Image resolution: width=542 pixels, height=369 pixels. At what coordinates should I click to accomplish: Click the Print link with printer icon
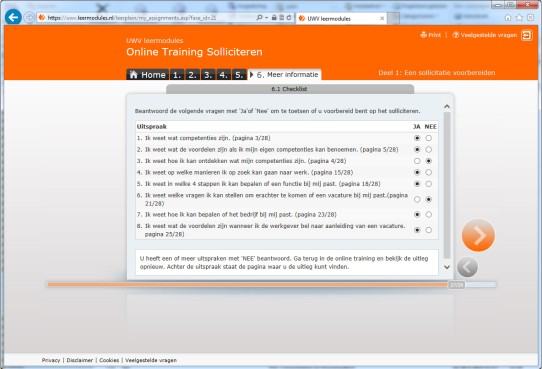(431, 35)
